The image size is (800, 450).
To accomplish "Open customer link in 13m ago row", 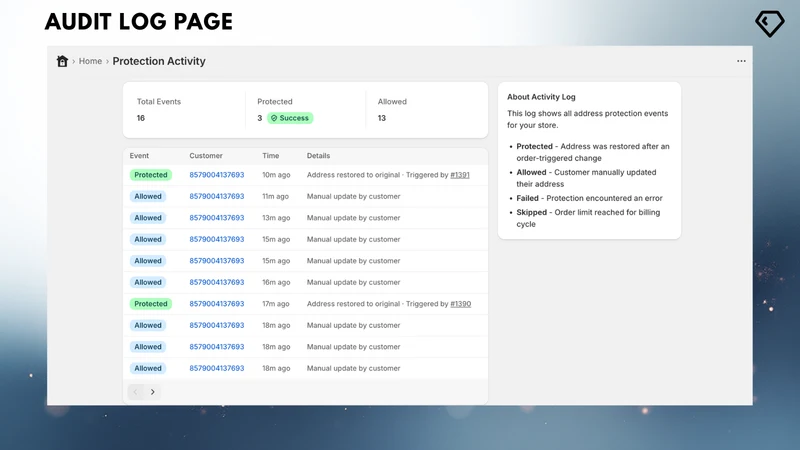I will click(217, 218).
